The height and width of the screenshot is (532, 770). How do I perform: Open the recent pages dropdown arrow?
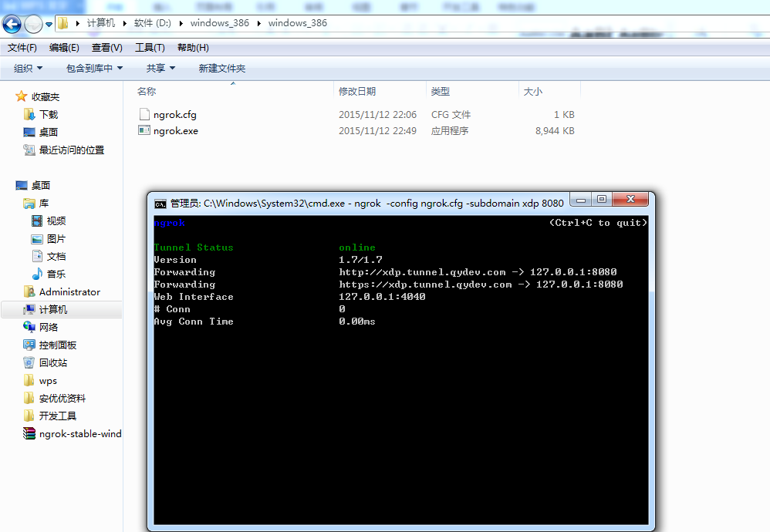[49, 24]
